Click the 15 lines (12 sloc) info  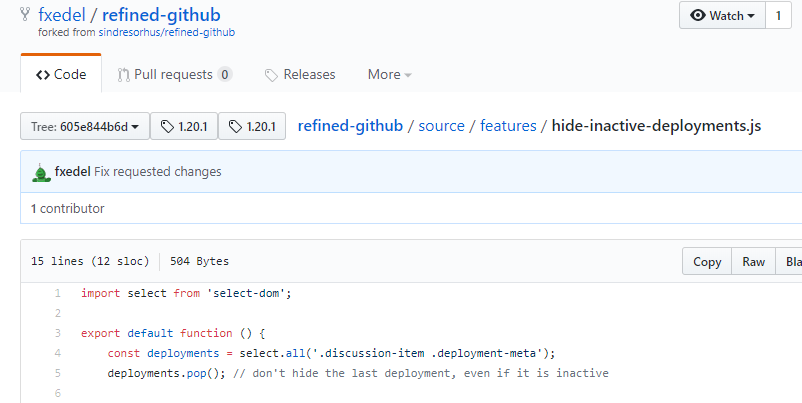[90, 261]
